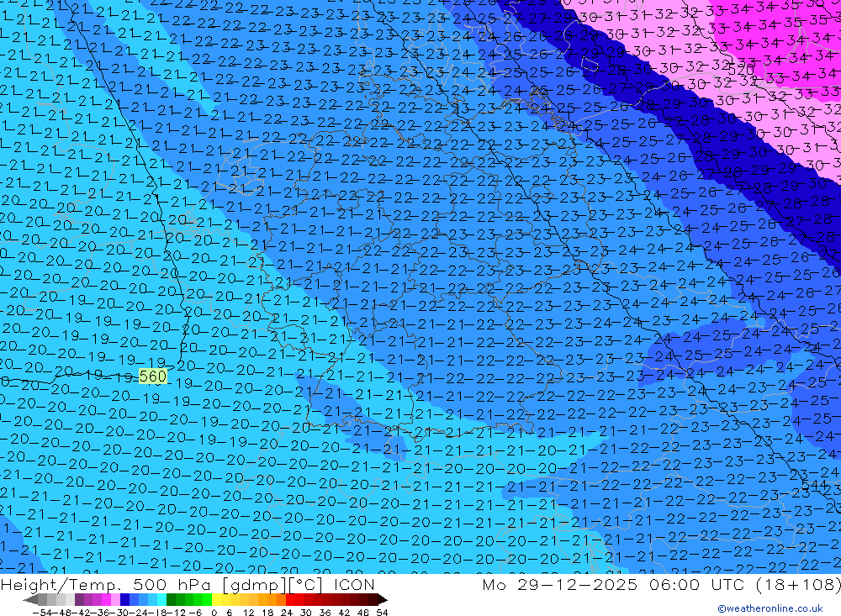Image resolution: width=841 pixels, height=616 pixels.
Task: Click the highlighted 560 height contour label
Action: [x=153, y=376]
